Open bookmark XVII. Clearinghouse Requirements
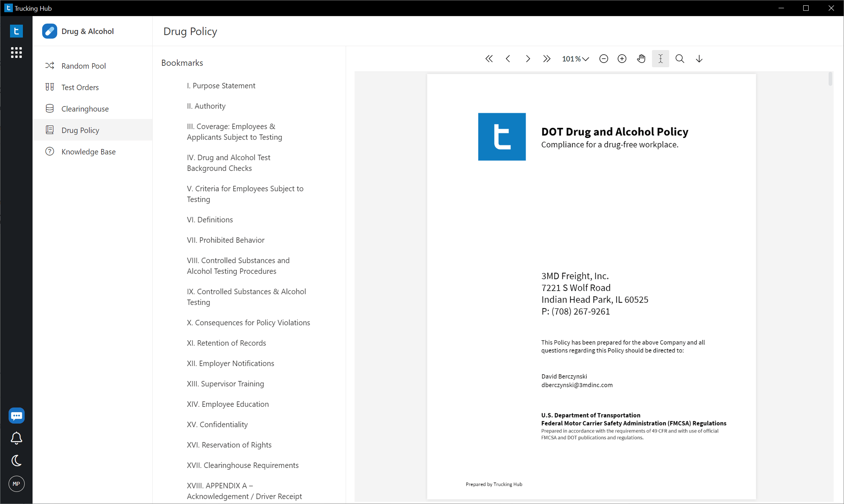 coord(243,465)
